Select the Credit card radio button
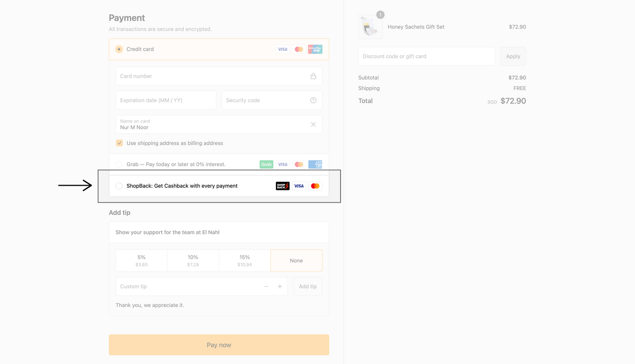The image size is (635, 364). click(119, 49)
